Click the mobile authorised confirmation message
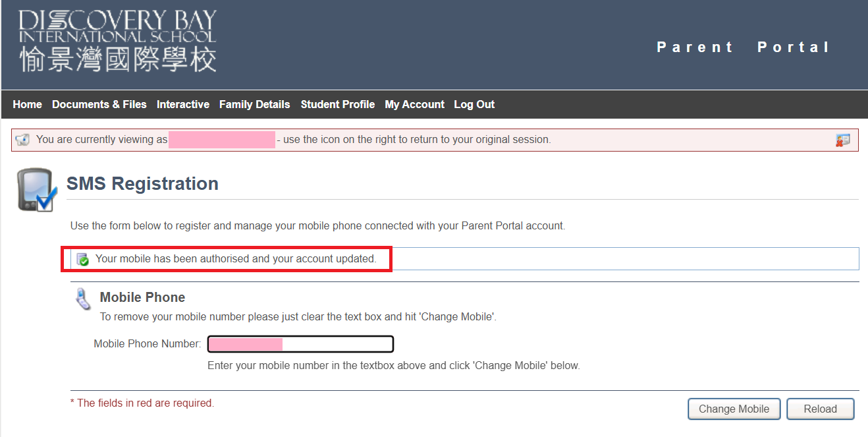The image size is (868, 437). [x=236, y=259]
